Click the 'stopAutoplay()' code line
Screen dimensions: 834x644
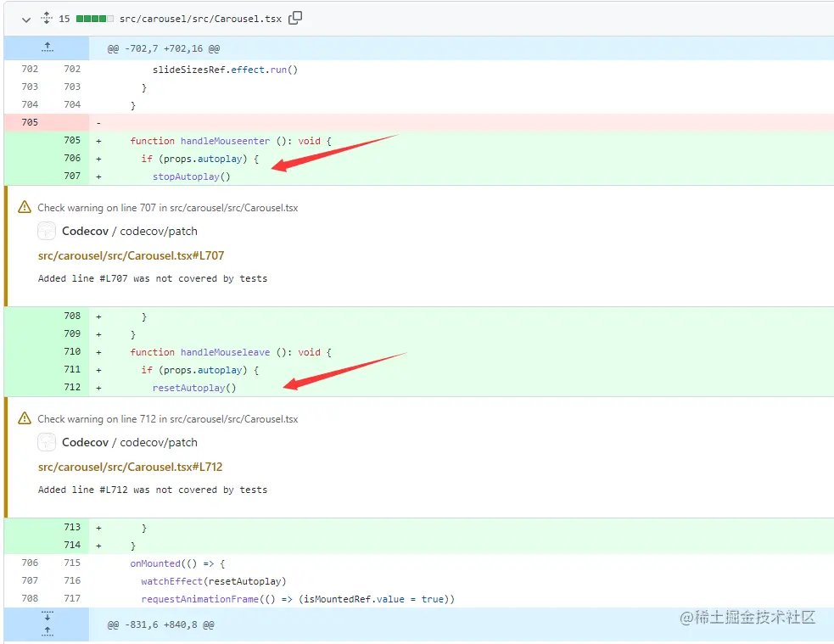coord(192,176)
